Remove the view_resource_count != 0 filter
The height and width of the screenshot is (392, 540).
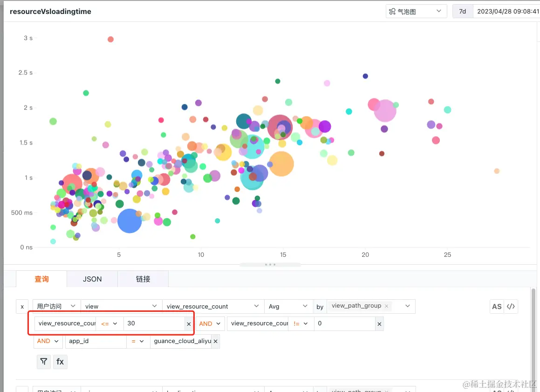(x=379, y=324)
